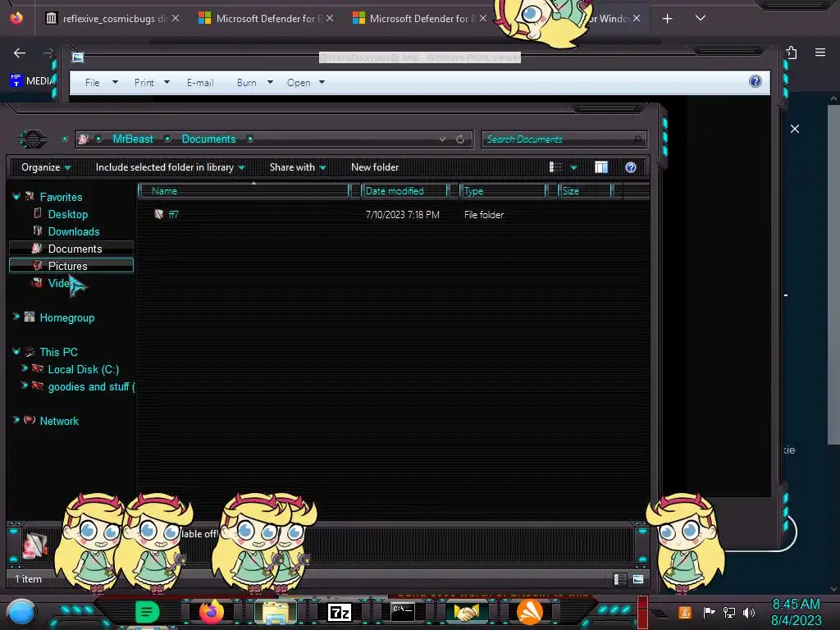The height and width of the screenshot is (630, 840).
Task: Open address bar history dropdown
Action: coord(442,139)
